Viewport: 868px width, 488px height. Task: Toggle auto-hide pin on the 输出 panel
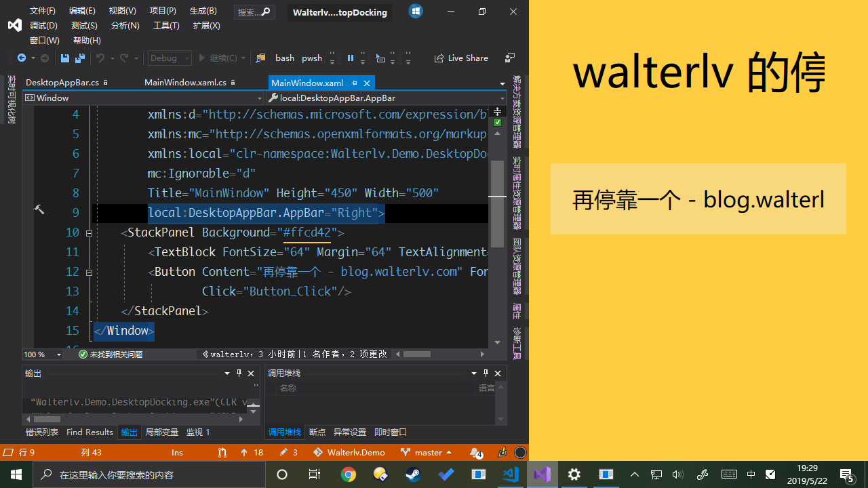pyautogui.click(x=239, y=373)
